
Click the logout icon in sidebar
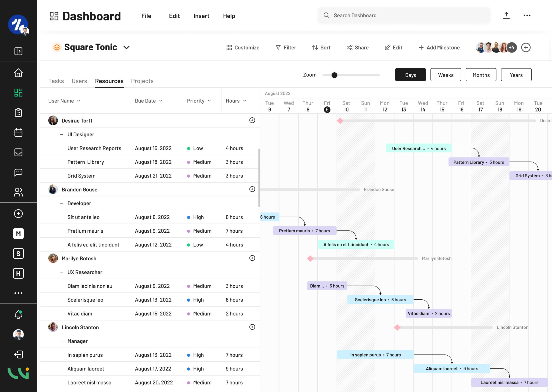tap(18, 354)
